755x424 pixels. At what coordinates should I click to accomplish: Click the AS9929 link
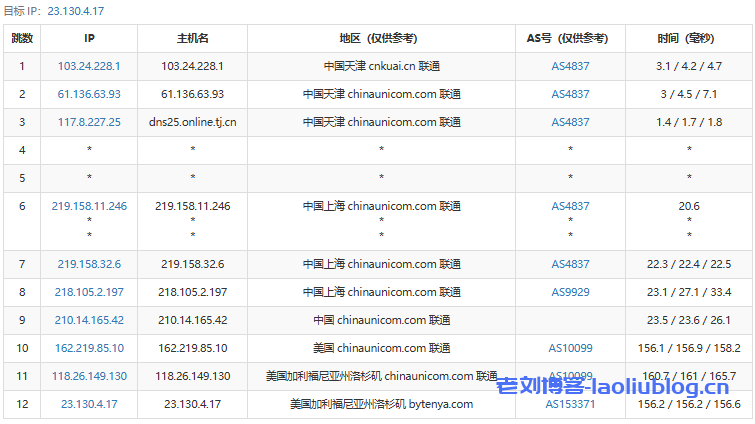570,292
